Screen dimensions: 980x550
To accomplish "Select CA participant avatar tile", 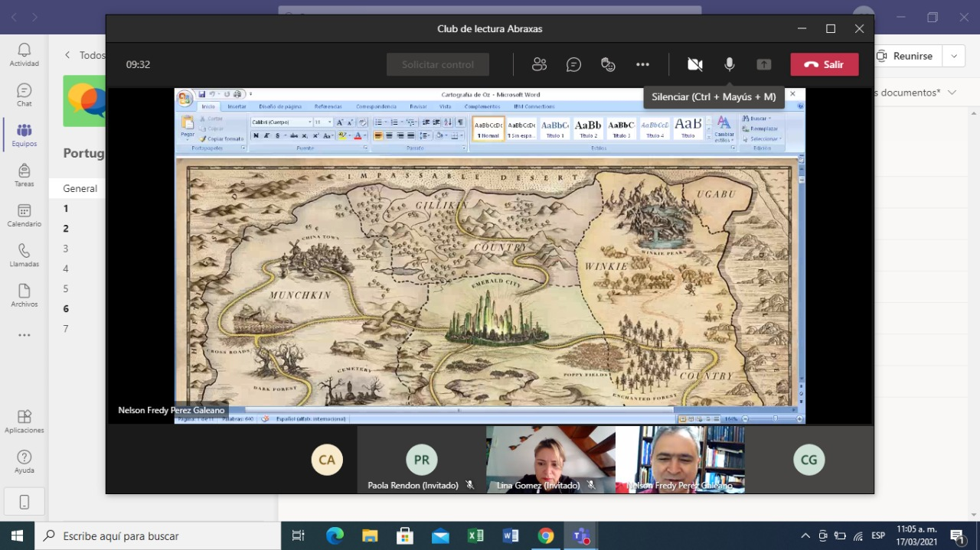I will pos(327,460).
